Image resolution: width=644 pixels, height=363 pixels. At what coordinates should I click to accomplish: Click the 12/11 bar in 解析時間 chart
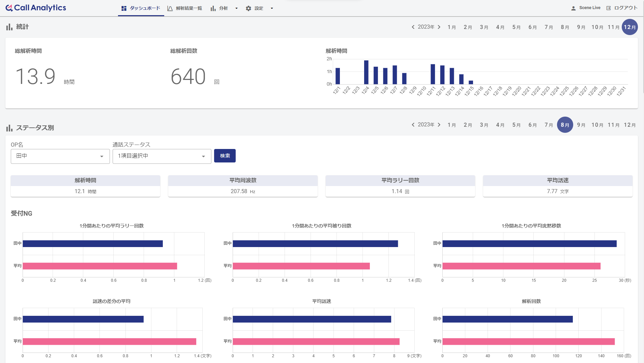coord(433,74)
